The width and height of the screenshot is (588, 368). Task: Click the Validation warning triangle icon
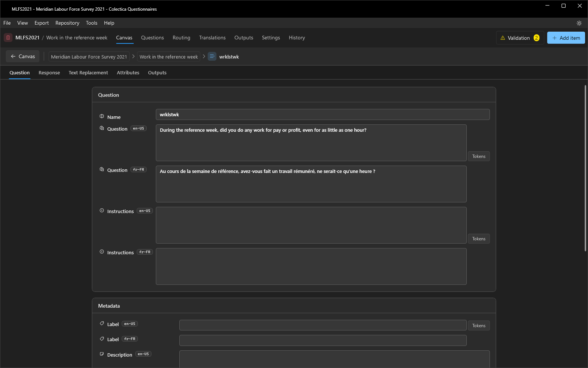(503, 38)
